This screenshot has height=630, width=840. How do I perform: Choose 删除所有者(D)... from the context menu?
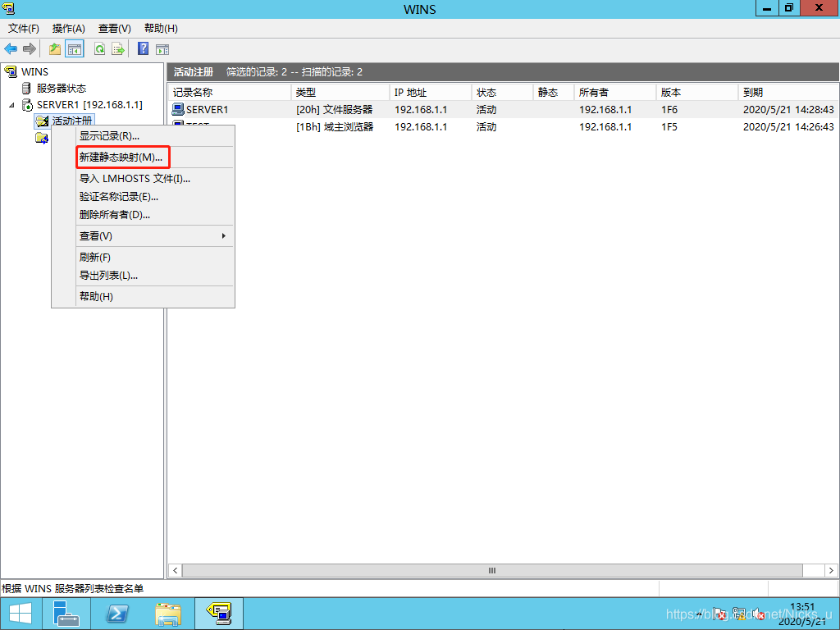(x=154, y=215)
